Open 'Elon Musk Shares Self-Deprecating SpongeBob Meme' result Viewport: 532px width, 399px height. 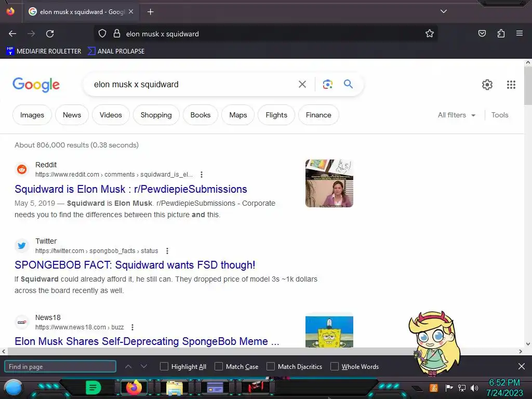point(147,341)
